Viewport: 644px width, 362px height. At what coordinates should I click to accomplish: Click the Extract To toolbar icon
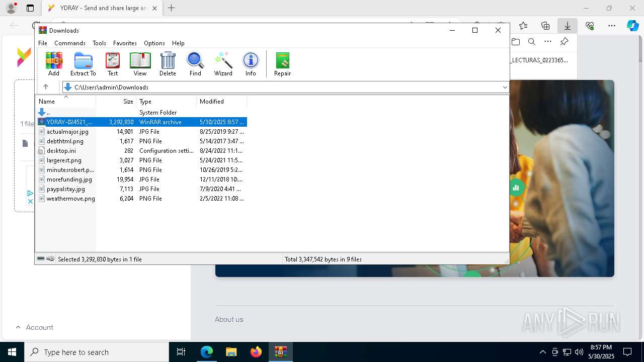pos(83,64)
